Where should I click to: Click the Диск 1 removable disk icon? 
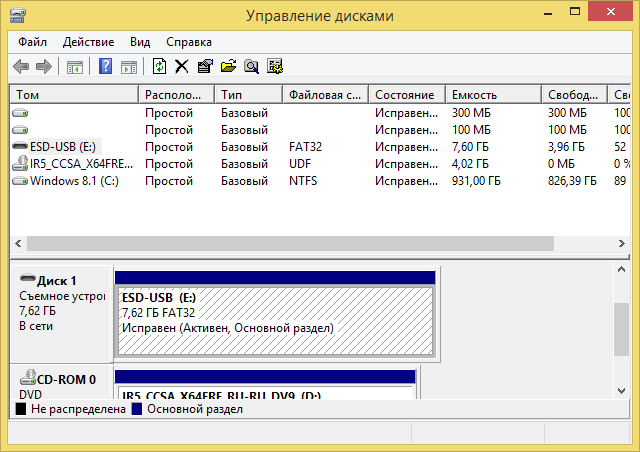[x=28, y=278]
